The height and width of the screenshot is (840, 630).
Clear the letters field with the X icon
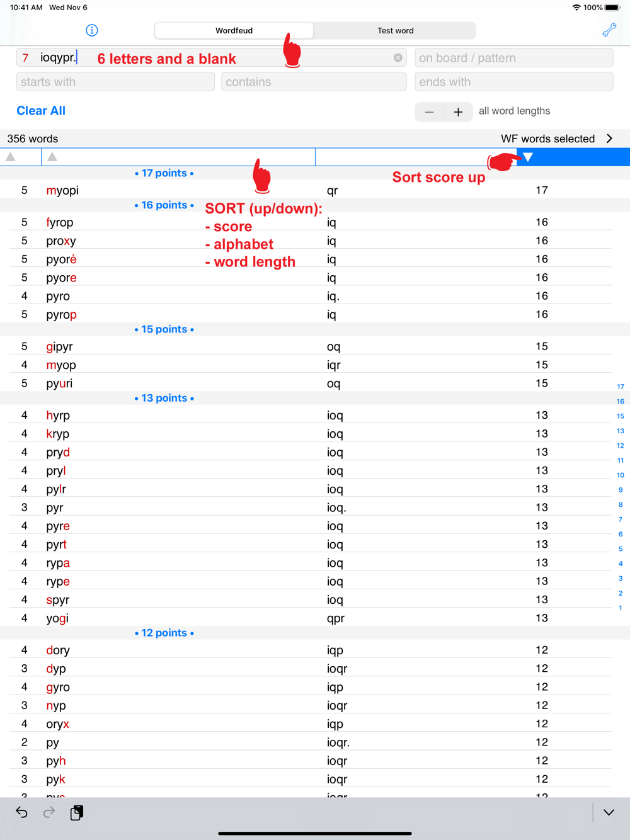[398, 57]
